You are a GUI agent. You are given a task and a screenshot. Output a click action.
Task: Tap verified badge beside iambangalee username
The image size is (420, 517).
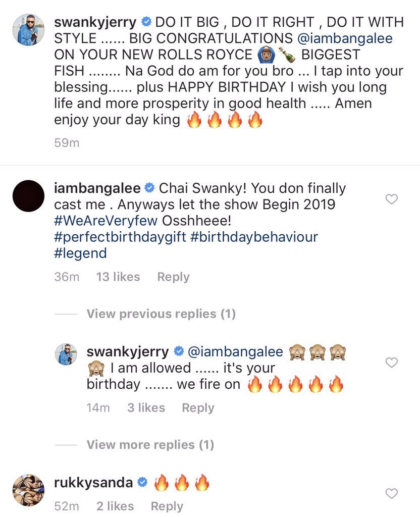149,188
